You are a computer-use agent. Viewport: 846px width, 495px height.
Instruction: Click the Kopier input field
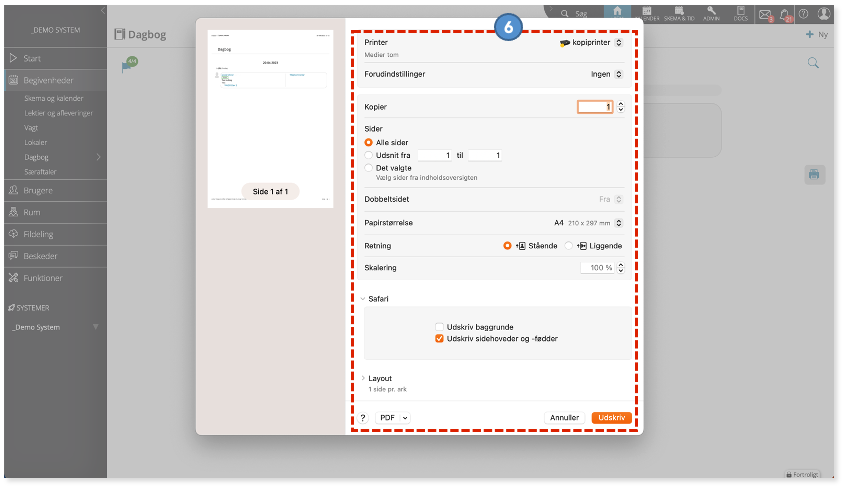[x=595, y=107]
